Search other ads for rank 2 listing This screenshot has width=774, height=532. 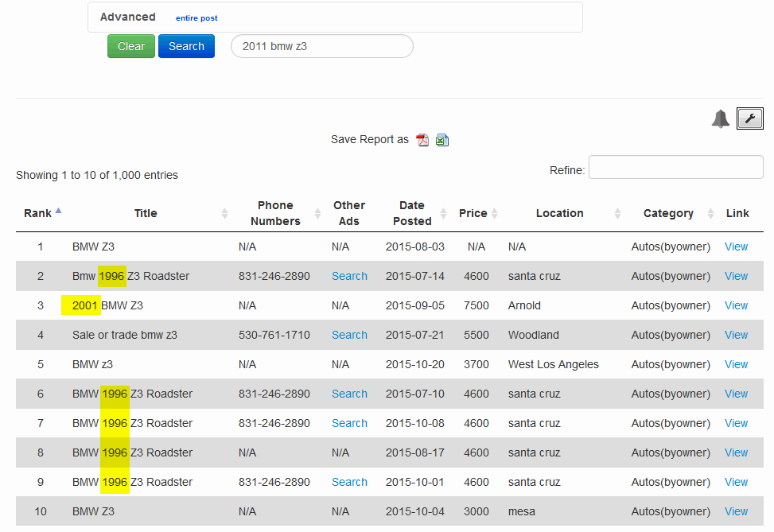349,277
